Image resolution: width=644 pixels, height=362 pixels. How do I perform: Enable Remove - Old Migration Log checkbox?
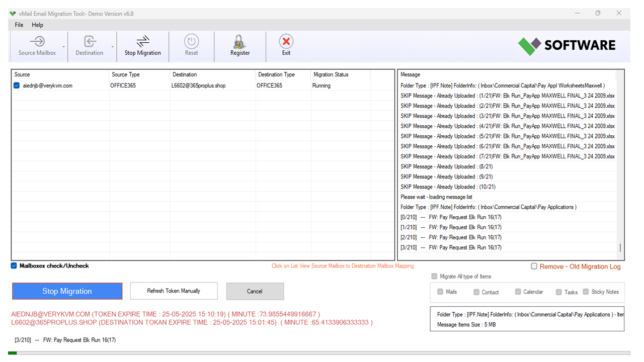[x=534, y=266]
